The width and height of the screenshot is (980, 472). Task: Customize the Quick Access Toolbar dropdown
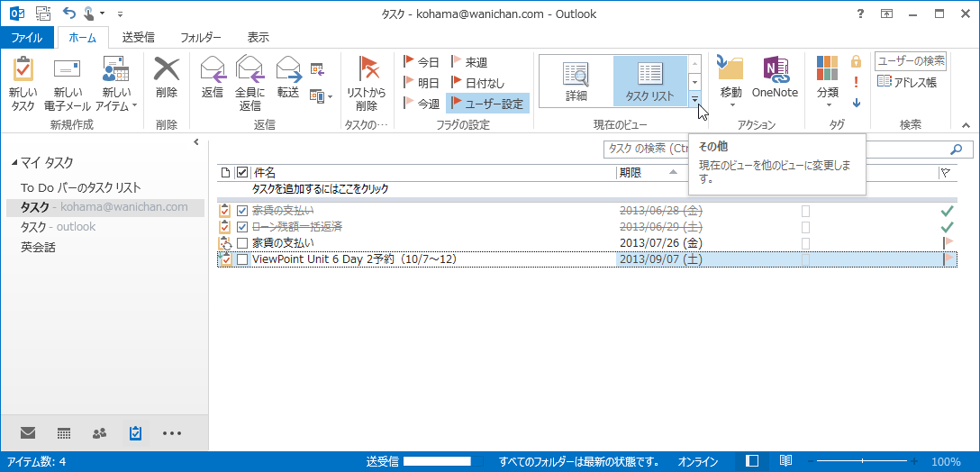[x=120, y=14]
